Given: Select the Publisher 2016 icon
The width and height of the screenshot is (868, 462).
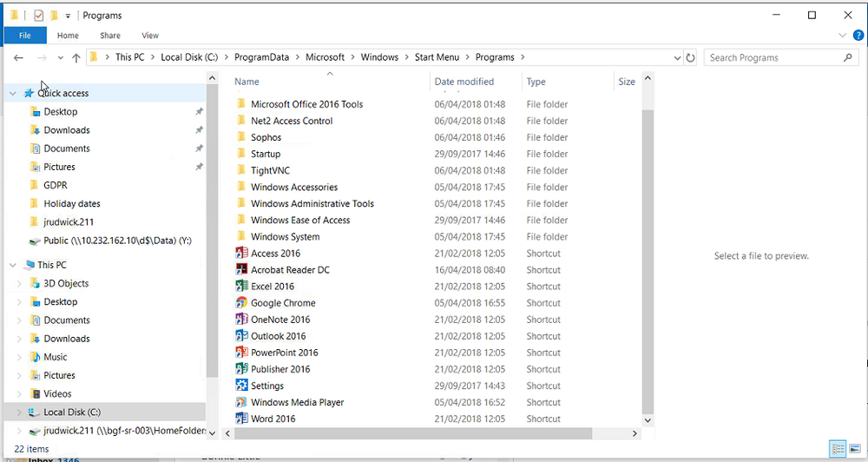Looking at the screenshot, I should click(x=241, y=369).
